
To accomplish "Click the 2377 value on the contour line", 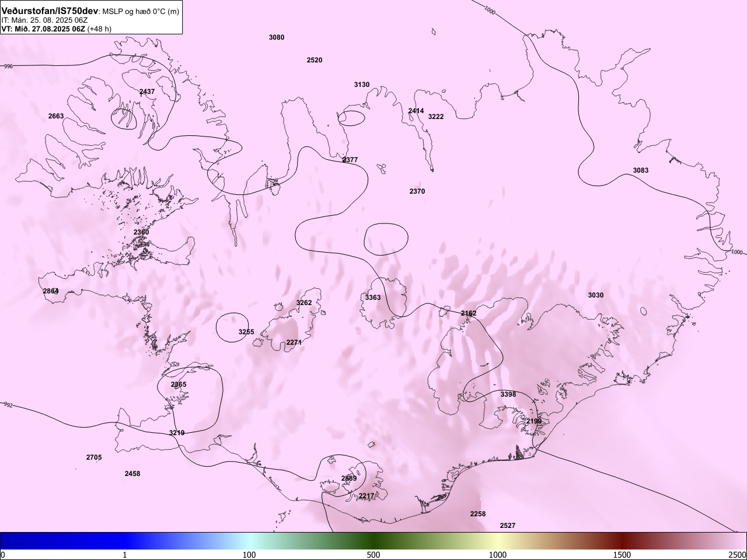I will point(350,160).
